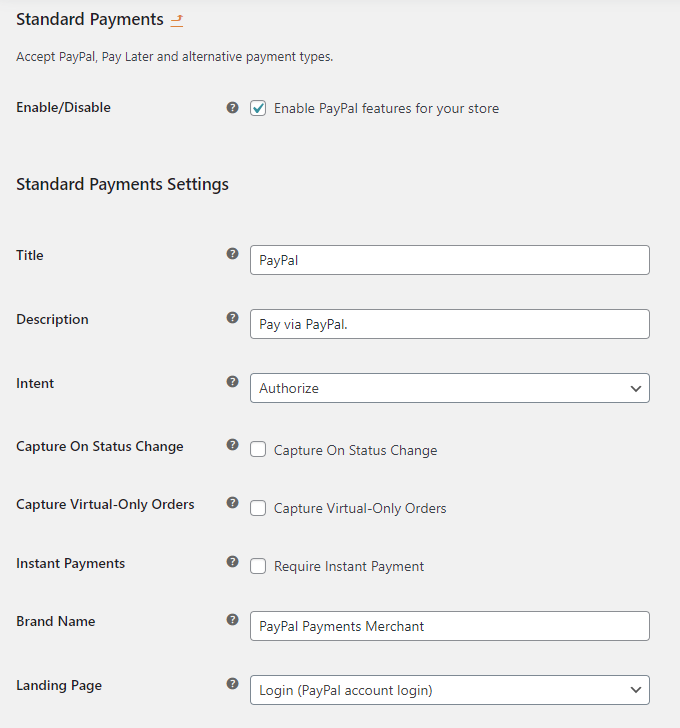Click the help icon next to Landing Page
680x728 pixels.
232,684
